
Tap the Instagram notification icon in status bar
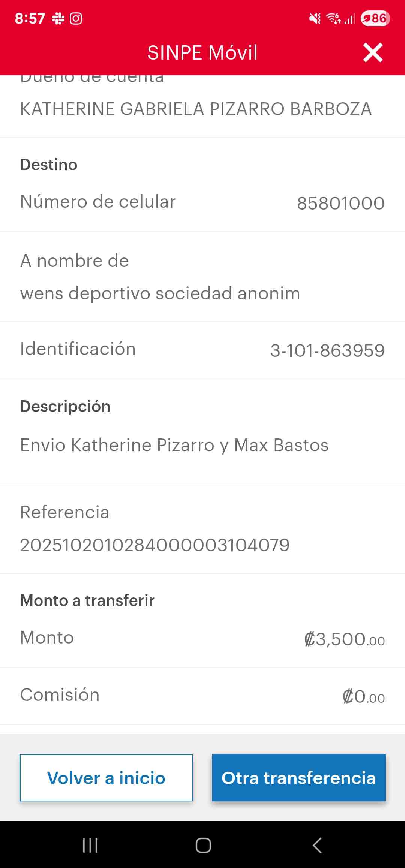coord(76,18)
